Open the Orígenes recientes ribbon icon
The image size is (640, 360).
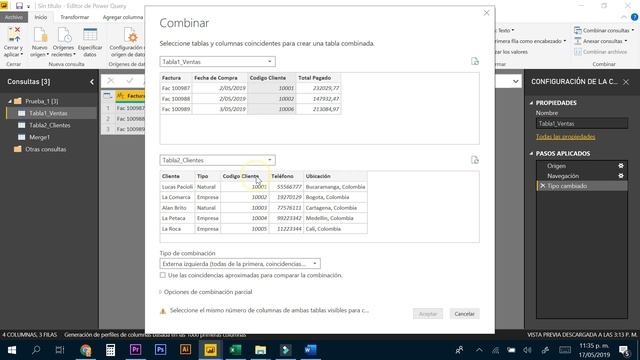pyautogui.click(x=63, y=42)
